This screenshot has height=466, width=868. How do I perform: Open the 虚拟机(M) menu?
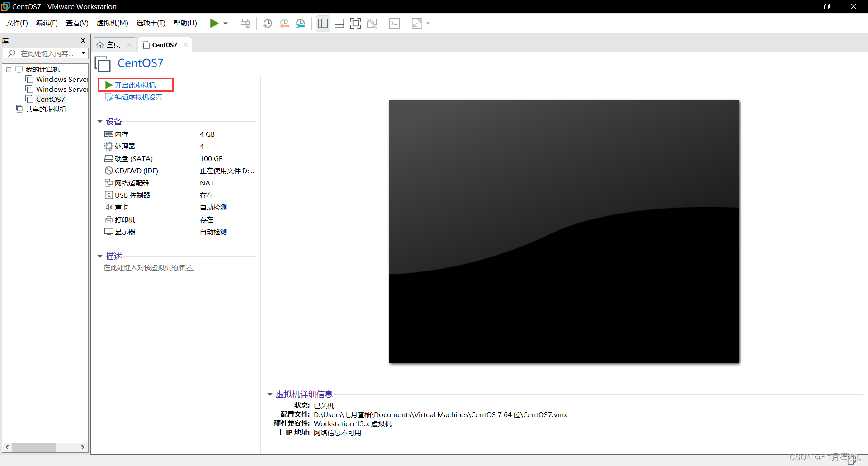tap(113, 23)
